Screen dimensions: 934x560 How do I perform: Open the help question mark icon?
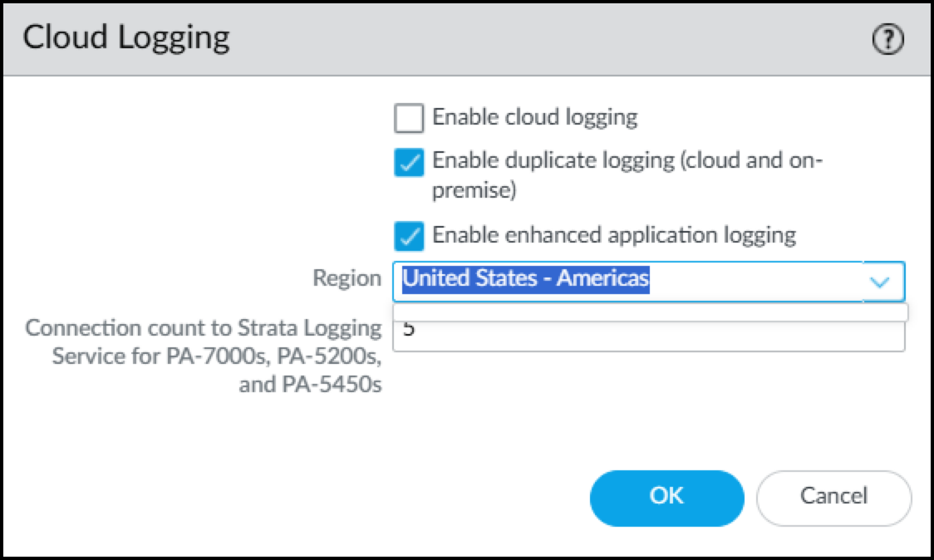888,39
